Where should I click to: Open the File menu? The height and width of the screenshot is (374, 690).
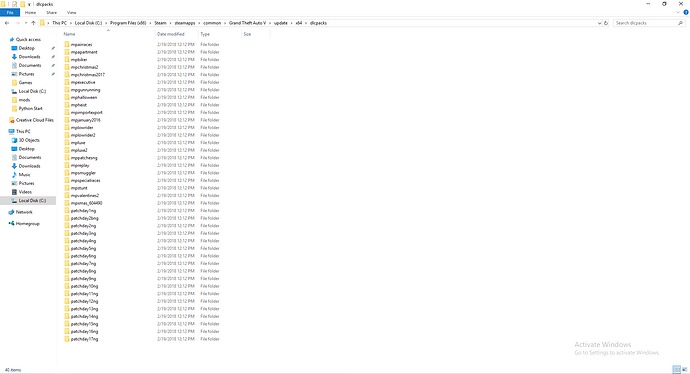click(x=10, y=12)
